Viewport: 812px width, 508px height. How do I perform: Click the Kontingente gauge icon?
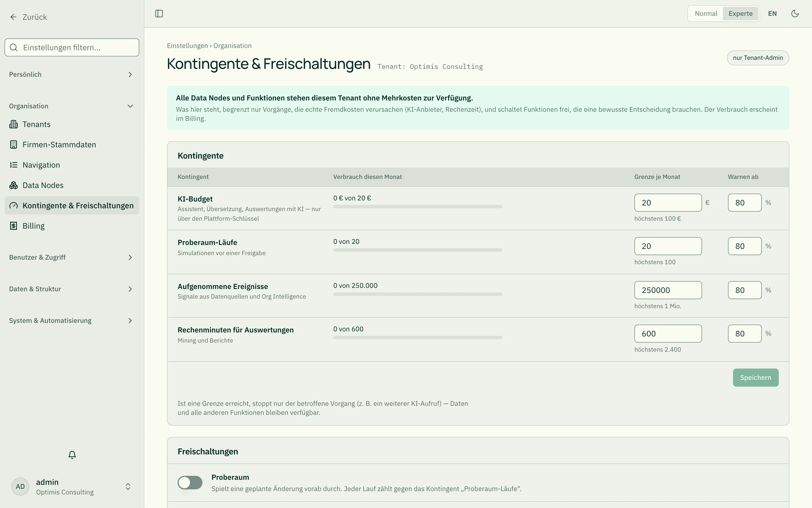(x=14, y=206)
